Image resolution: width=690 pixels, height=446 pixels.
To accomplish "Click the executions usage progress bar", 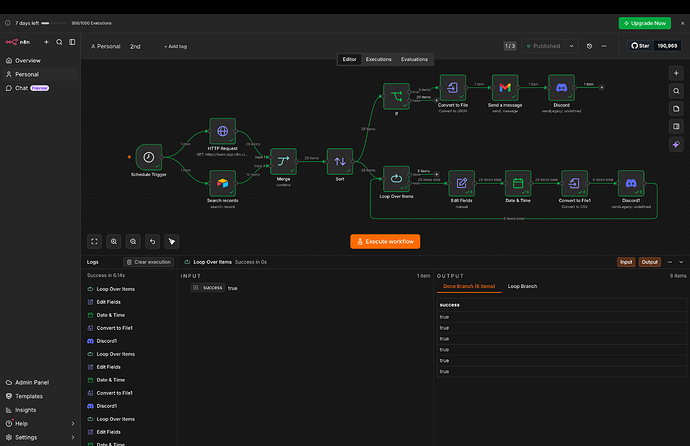I will pyautogui.click(x=54, y=23).
